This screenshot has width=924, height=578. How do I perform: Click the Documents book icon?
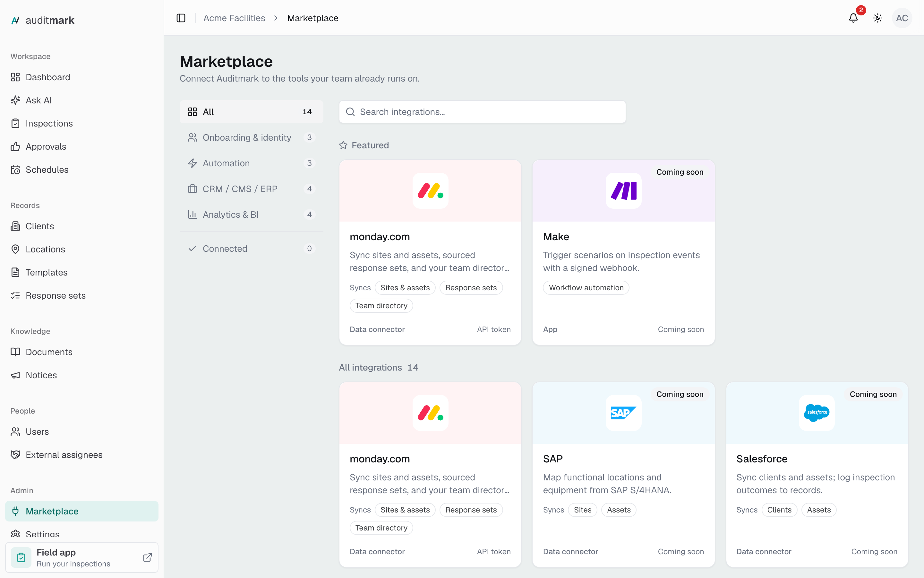[15, 352]
